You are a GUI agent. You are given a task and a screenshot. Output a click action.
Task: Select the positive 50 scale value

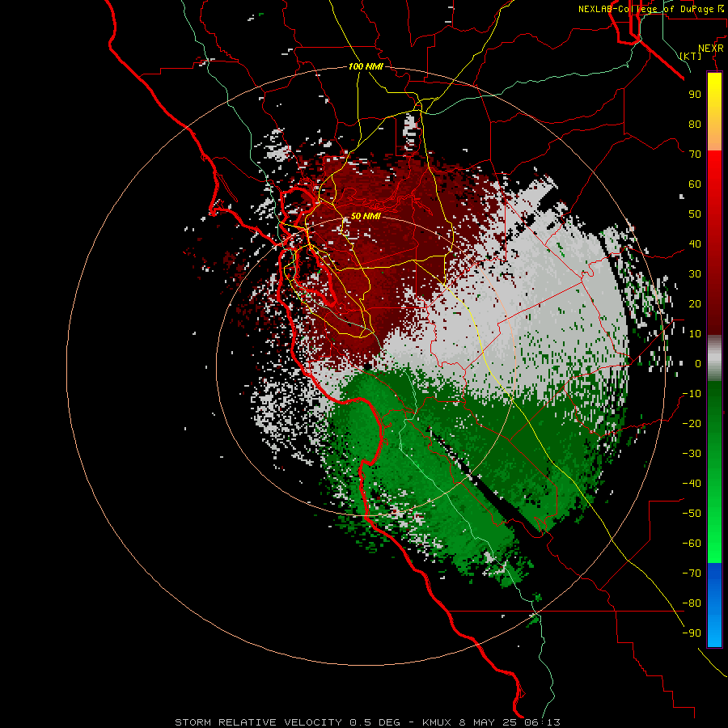[x=695, y=214]
